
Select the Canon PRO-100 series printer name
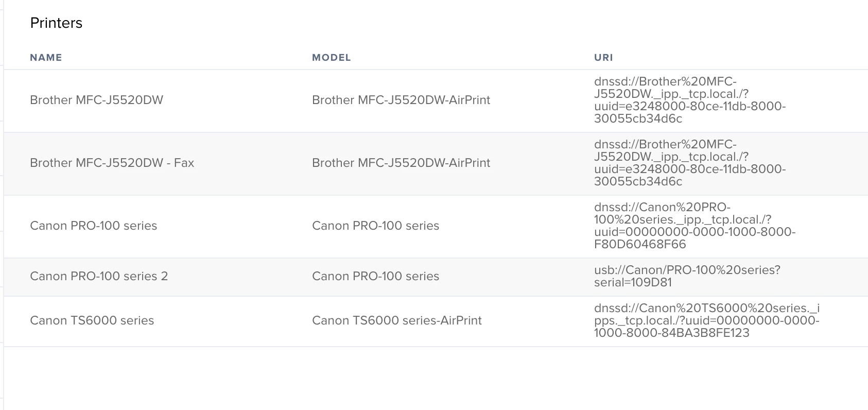point(93,226)
